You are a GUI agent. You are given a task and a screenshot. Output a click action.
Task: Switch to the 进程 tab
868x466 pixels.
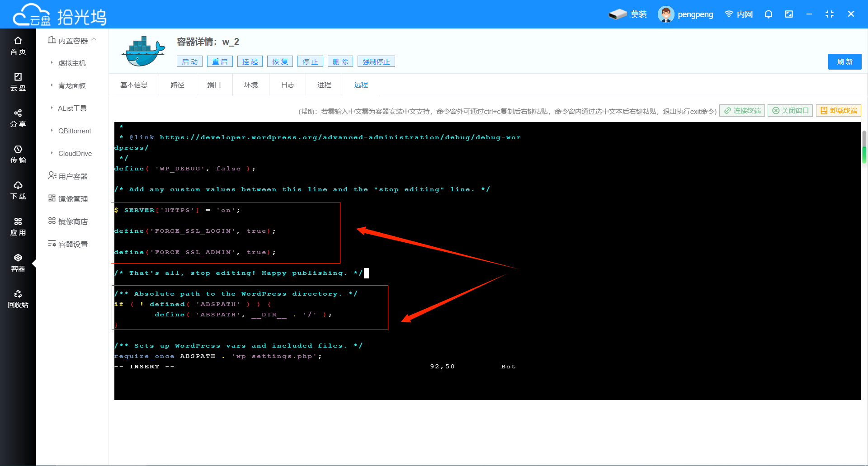(324, 85)
